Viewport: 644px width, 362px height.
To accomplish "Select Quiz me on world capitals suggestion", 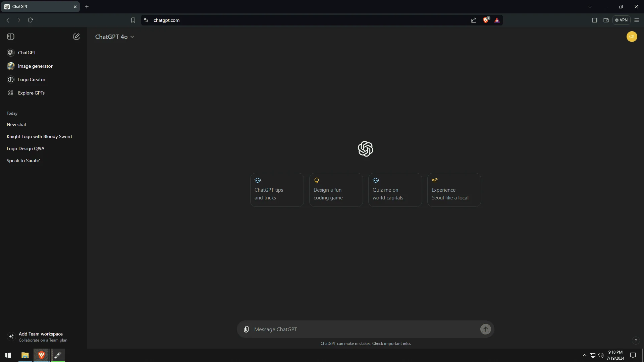I will coord(395,190).
